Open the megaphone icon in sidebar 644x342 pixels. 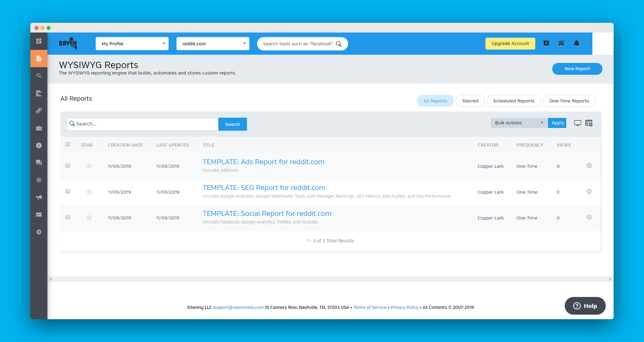pyautogui.click(x=39, y=197)
